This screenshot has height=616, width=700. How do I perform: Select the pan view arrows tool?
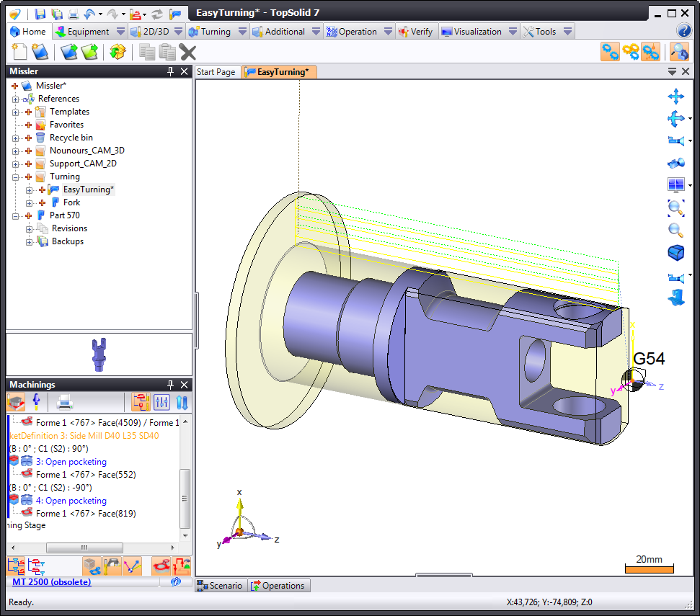[675, 97]
